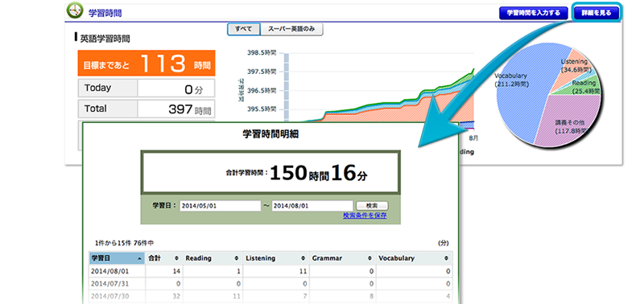644x304 pixels.
Task: Click the start date field 2014/05/01
Action: pyautogui.click(x=220, y=206)
